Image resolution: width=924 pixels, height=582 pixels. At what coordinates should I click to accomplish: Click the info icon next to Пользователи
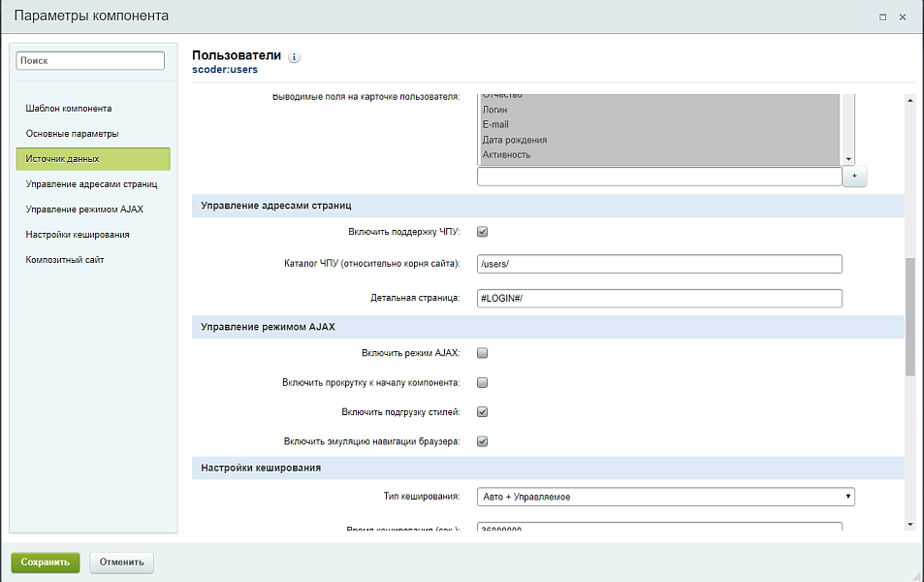pyautogui.click(x=295, y=57)
